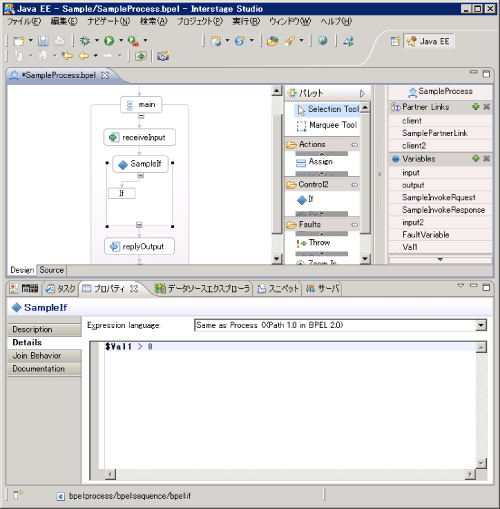
Task: Switch to the Design editor tab
Action: point(22,270)
